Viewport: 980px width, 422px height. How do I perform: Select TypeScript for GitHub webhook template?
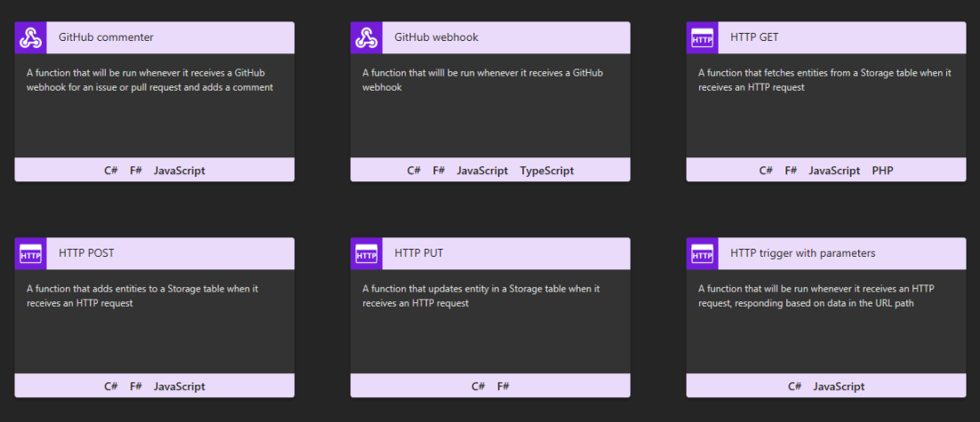point(547,171)
